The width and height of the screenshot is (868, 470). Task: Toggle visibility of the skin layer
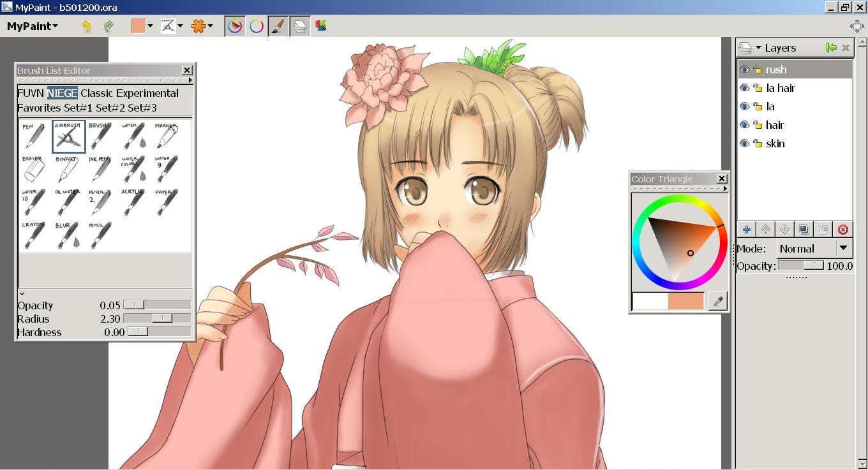(x=744, y=143)
